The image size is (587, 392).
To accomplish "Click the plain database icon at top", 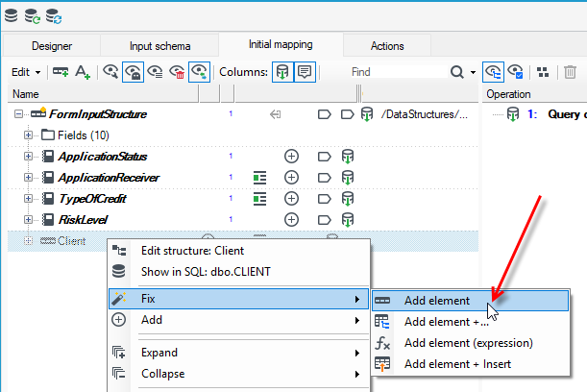I will click(x=11, y=15).
